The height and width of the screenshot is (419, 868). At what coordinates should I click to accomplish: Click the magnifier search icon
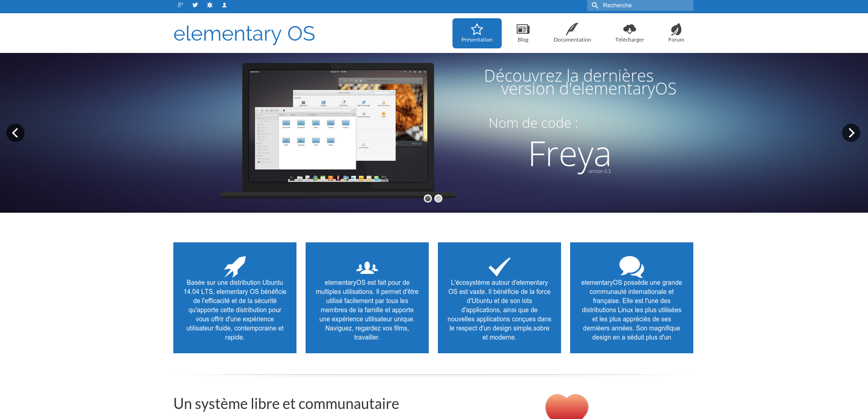coord(595,5)
